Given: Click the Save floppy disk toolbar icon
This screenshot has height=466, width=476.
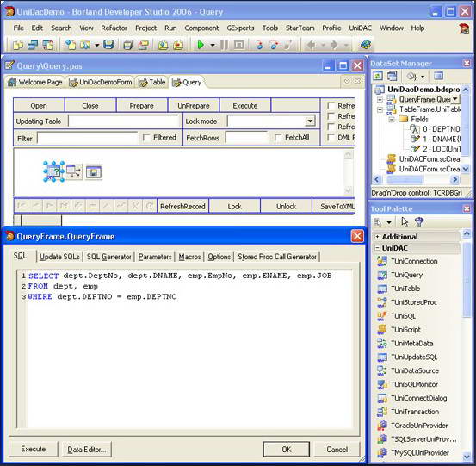Looking at the screenshot, I should (108, 45).
